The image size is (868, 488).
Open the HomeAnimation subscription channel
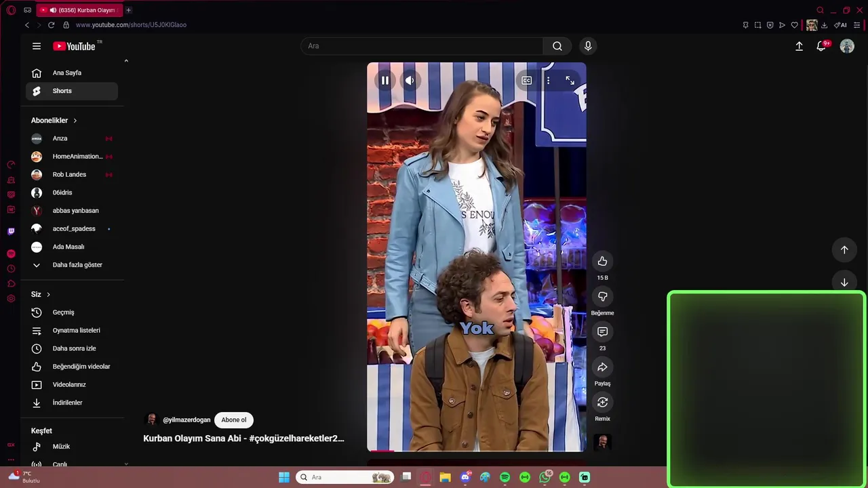(x=72, y=157)
